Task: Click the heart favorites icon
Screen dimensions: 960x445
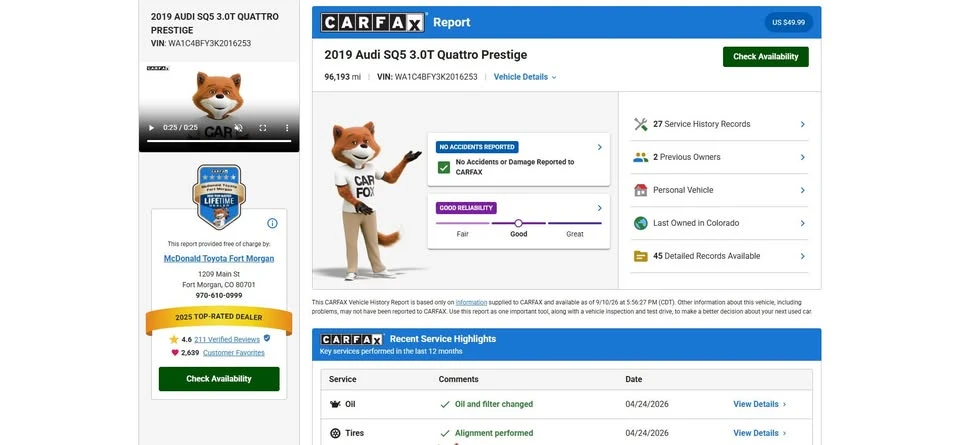Action: (x=174, y=353)
